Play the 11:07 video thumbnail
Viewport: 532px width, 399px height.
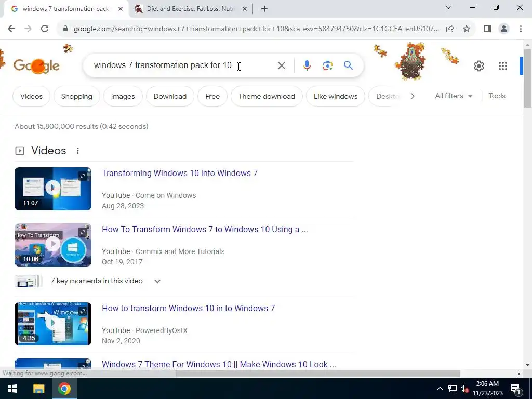click(x=53, y=189)
